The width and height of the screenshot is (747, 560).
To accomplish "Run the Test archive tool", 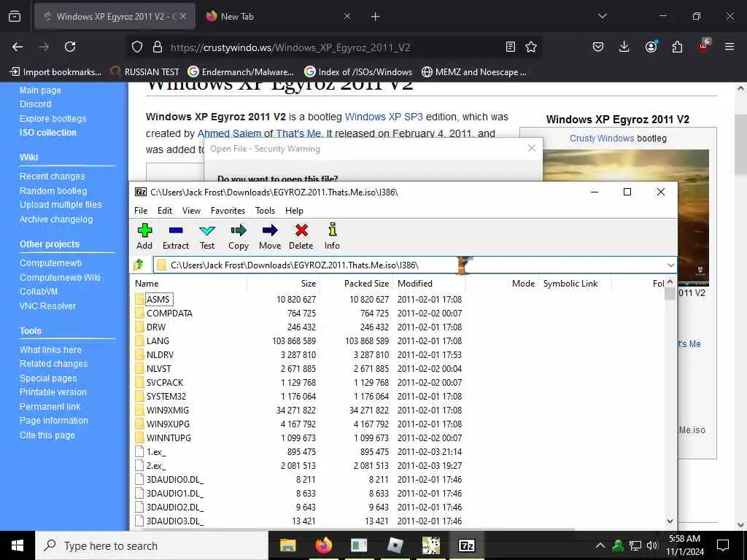I will point(206,237).
